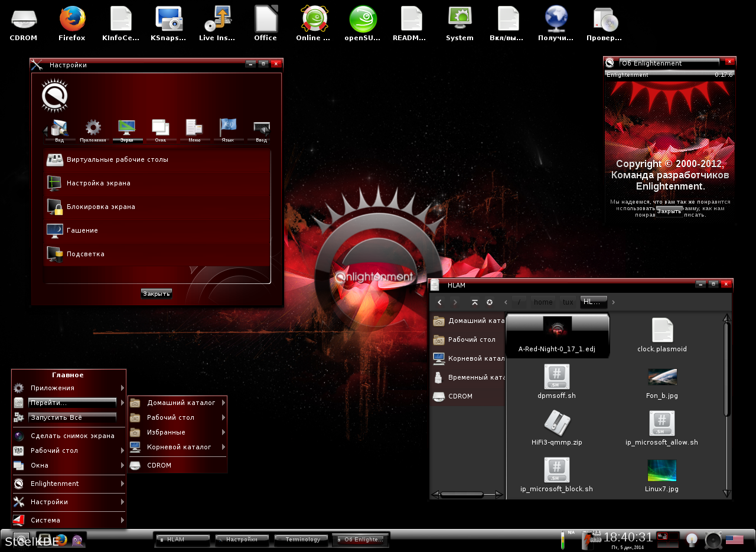Select the A-Red-Night-0_17_1.edj file thumbnail
This screenshot has height=552, width=756.
click(x=557, y=335)
